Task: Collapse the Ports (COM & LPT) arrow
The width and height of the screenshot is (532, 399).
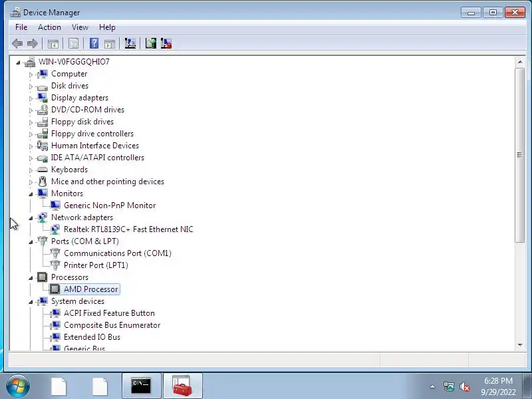Action: (31, 242)
